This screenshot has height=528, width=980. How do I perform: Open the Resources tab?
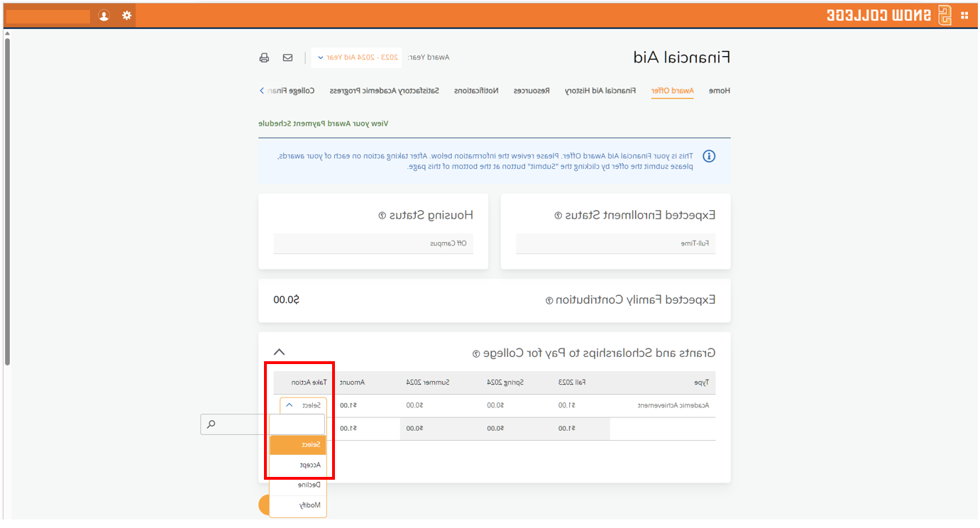point(532,91)
